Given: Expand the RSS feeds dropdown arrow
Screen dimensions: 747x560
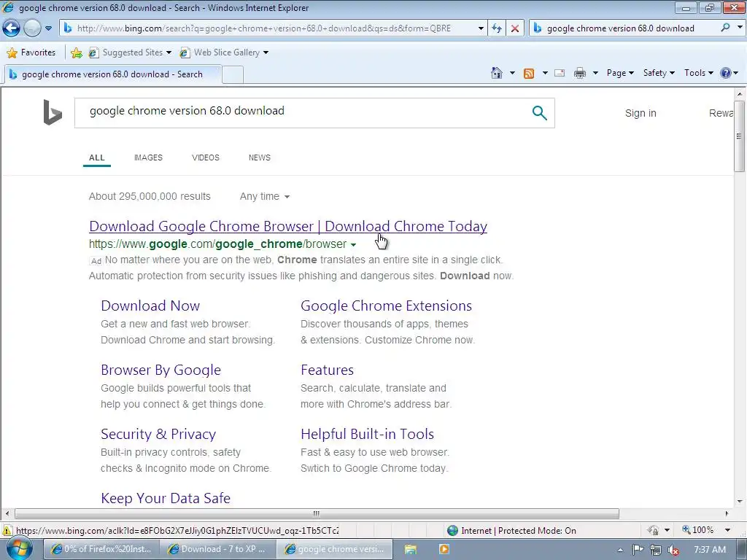Looking at the screenshot, I should point(544,74).
